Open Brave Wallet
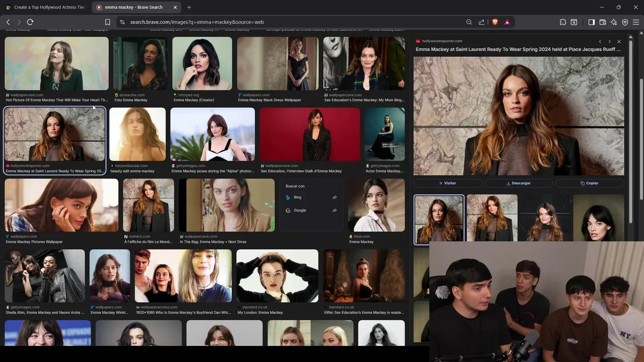644x362 pixels. (x=603, y=22)
